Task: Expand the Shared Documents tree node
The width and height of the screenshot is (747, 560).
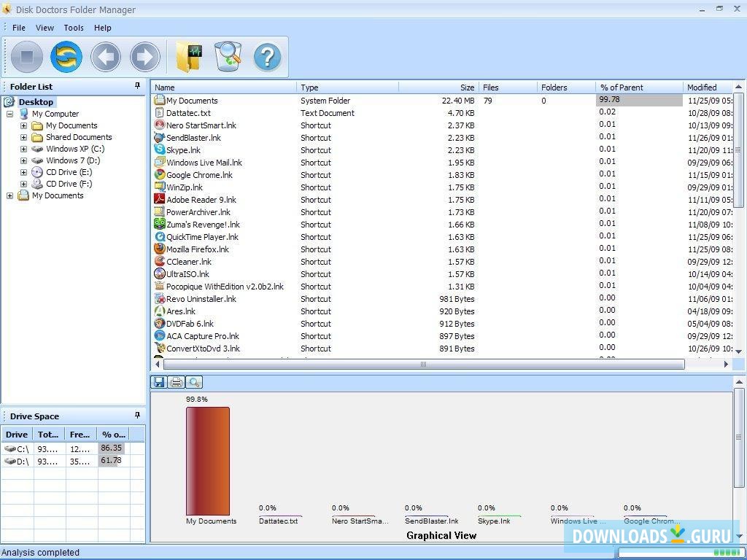Action: click(25, 136)
